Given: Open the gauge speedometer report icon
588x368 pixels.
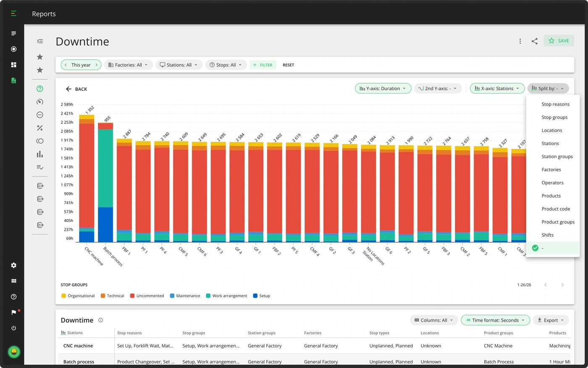Looking at the screenshot, I should (40, 102).
